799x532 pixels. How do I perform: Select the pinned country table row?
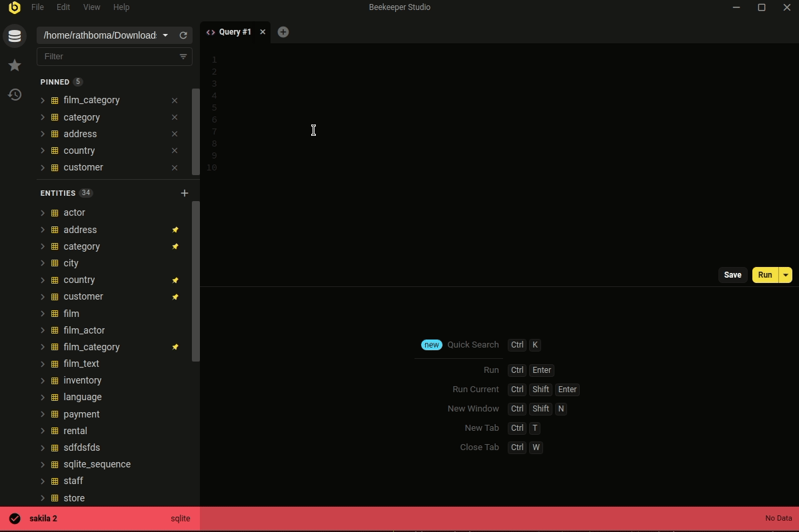[114, 150]
